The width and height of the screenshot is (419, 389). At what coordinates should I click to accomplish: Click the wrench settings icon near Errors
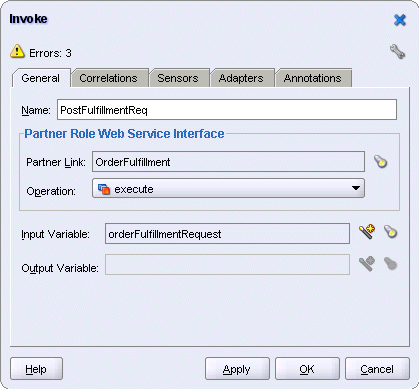(397, 52)
